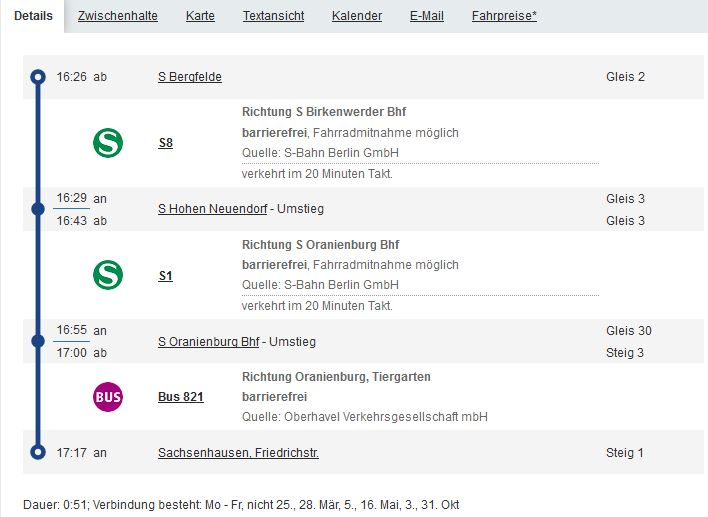Open the Kalender tab
The height and width of the screenshot is (517, 708).
click(357, 16)
